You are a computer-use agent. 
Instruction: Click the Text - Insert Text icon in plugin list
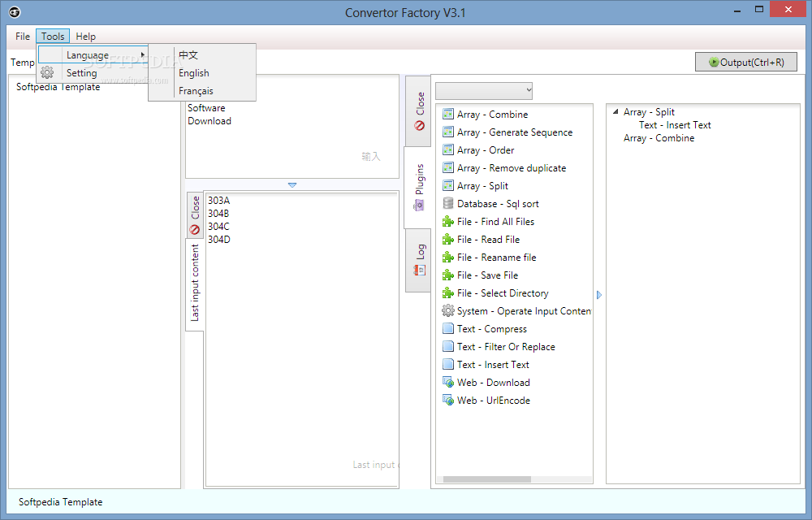(448, 365)
